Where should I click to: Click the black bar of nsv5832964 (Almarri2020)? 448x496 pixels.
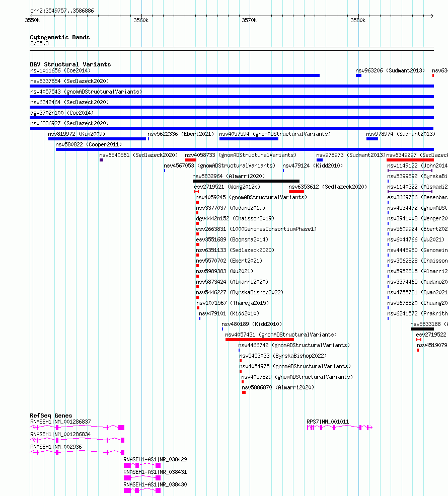click(x=246, y=181)
